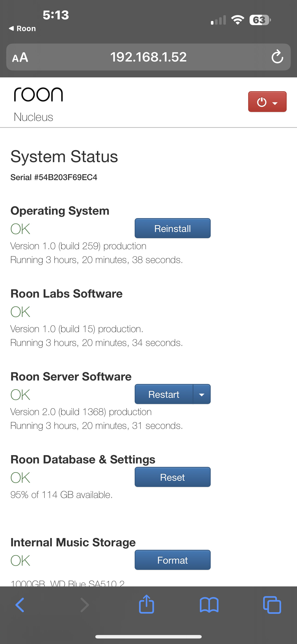Open Safari bookmarks book icon
The image size is (297, 644).
[x=209, y=605]
